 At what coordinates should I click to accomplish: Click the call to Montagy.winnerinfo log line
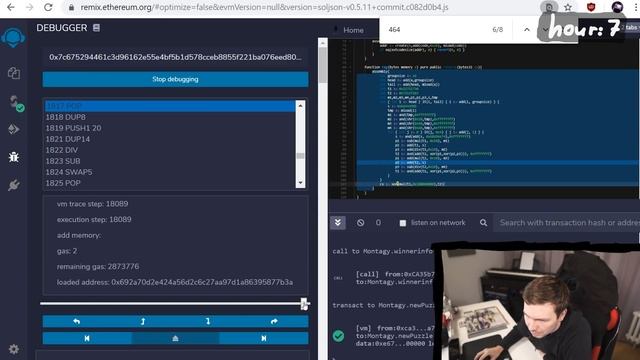coord(383,251)
